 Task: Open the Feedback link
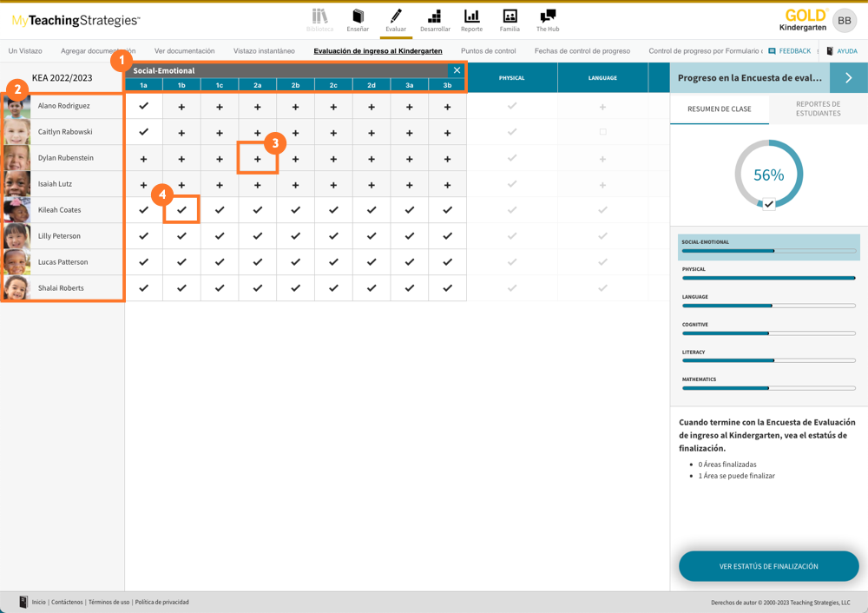click(790, 51)
